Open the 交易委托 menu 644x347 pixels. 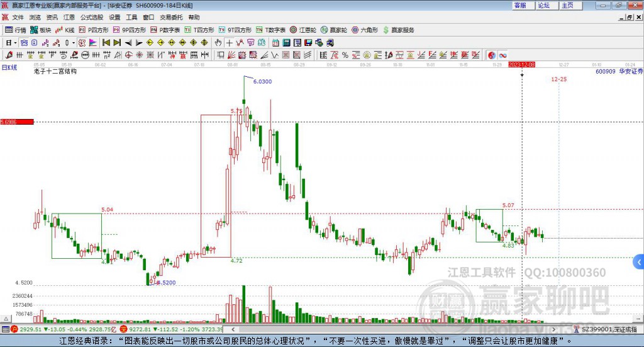(171, 17)
